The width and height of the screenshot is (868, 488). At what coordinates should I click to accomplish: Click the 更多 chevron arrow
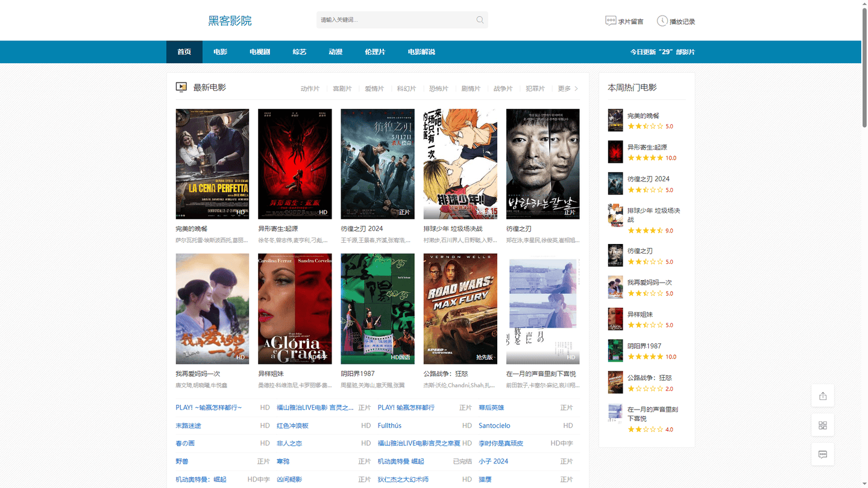click(x=576, y=89)
